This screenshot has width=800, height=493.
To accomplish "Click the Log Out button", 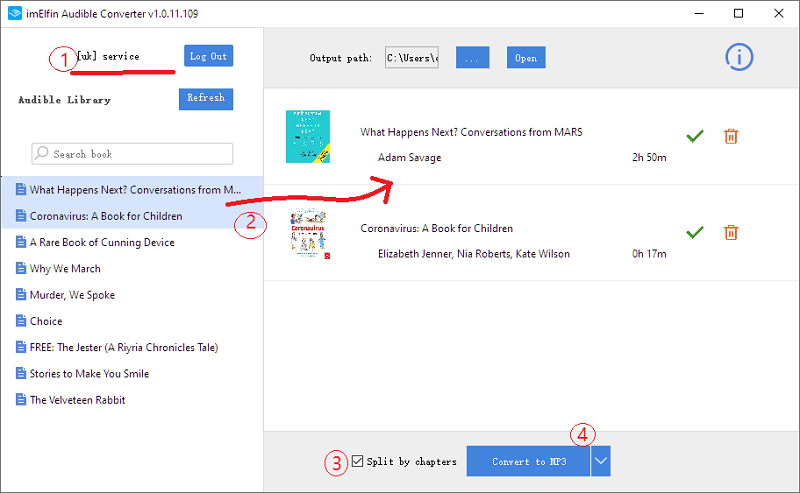I will click(x=208, y=56).
